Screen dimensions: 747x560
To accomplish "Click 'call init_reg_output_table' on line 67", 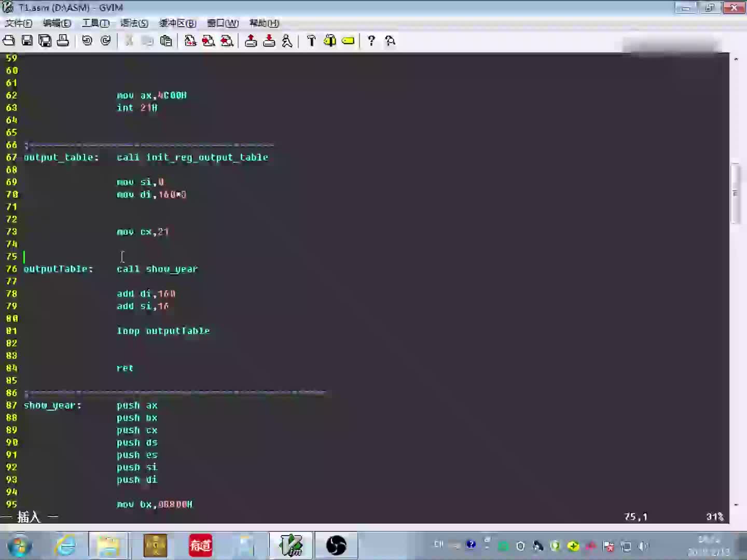I will click(192, 157).
